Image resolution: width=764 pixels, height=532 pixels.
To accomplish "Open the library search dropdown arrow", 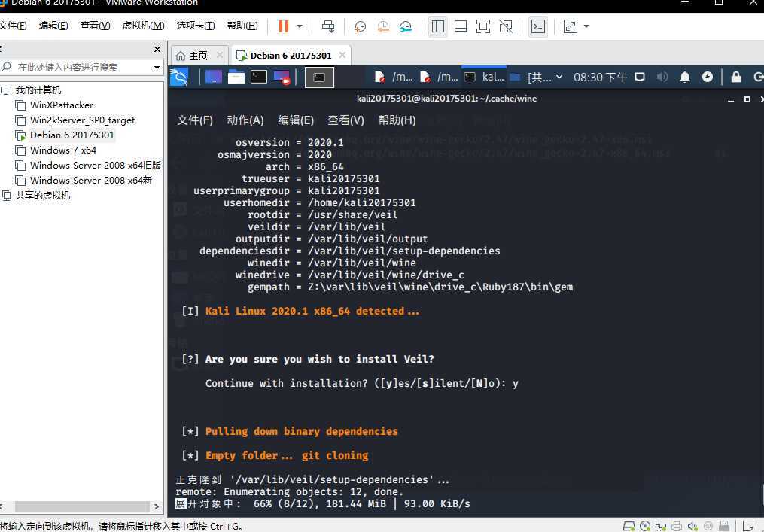I will pyautogui.click(x=157, y=68).
